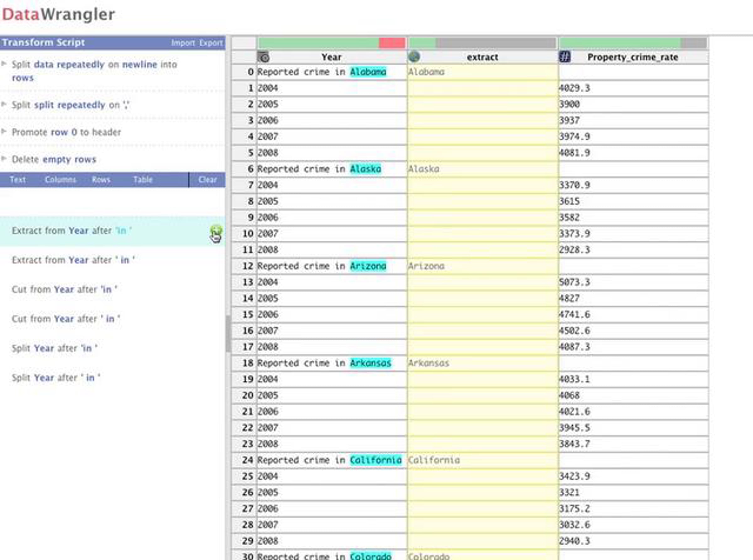Expand the 'Delete empty rows' step
The image size is (753, 560).
[x=4, y=158]
